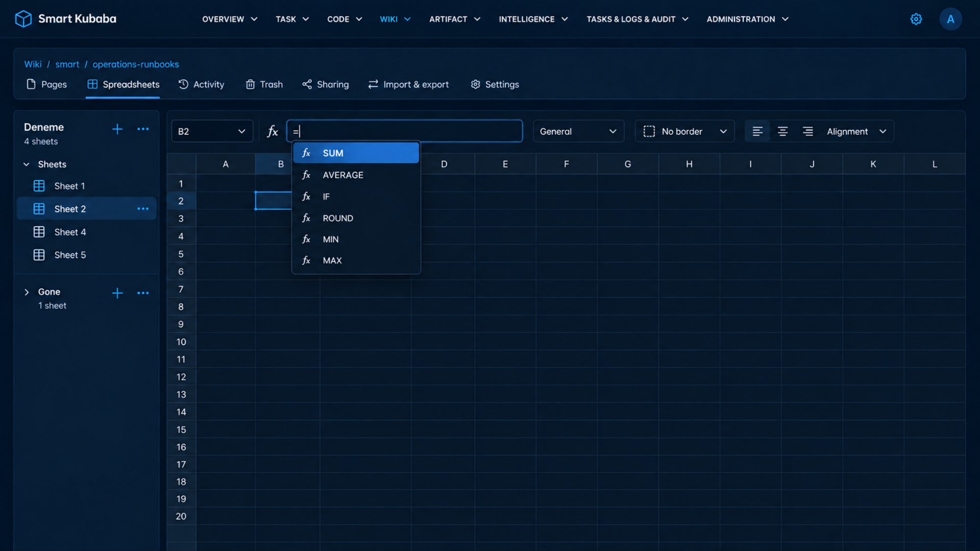Open the OVERVIEW menu
Viewport: 980px width, 551px height.
pos(230,19)
